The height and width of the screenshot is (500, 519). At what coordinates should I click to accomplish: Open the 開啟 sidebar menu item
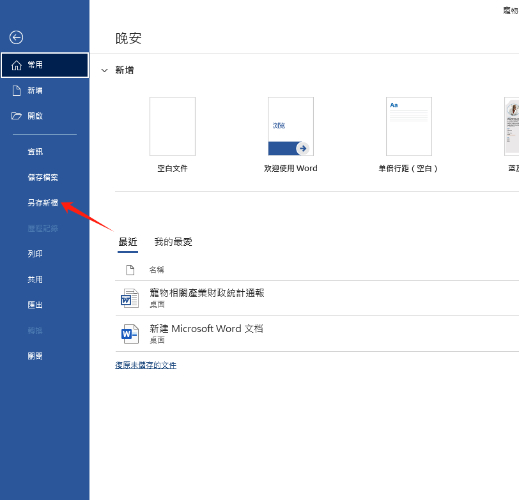tap(45, 116)
